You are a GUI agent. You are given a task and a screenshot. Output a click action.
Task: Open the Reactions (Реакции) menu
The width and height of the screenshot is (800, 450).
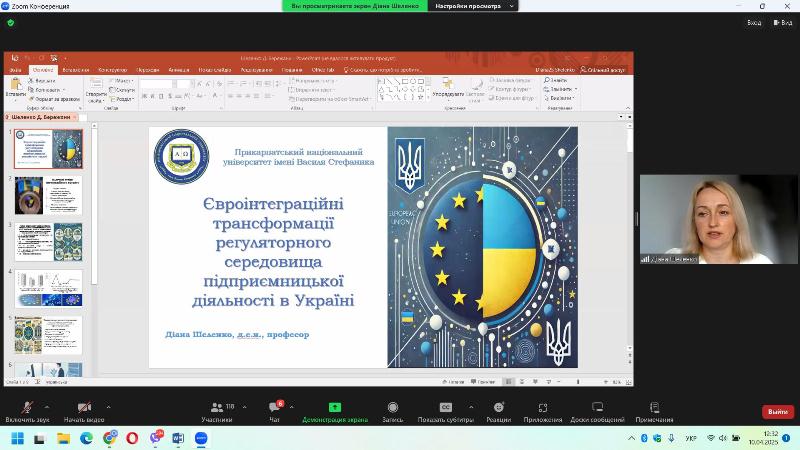pos(498,408)
